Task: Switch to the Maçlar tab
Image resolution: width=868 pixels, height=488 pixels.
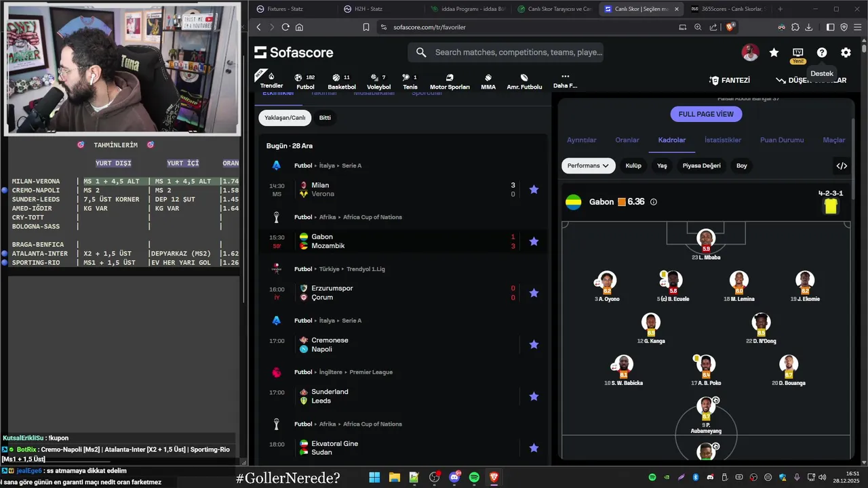Action: 834,140
